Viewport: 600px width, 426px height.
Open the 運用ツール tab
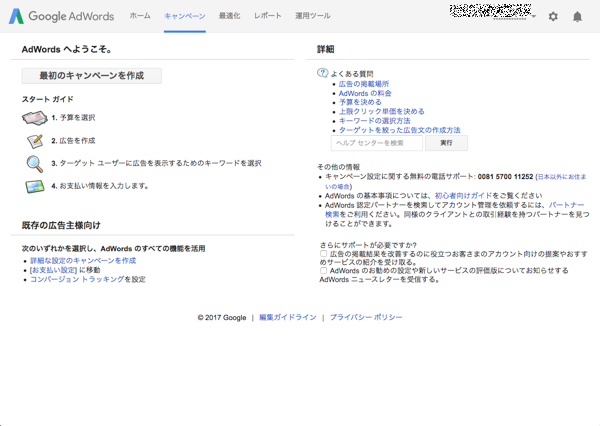[313, 16]
